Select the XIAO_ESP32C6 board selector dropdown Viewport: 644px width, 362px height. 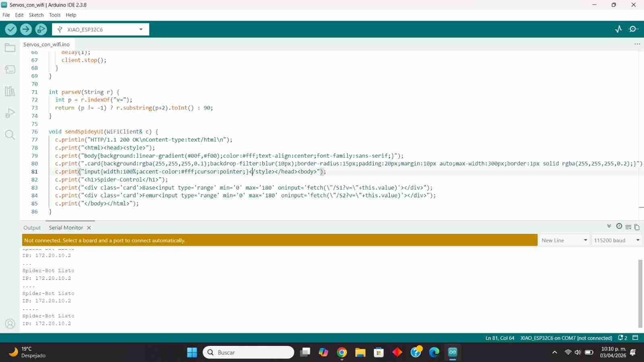click(x=101, y=29)
